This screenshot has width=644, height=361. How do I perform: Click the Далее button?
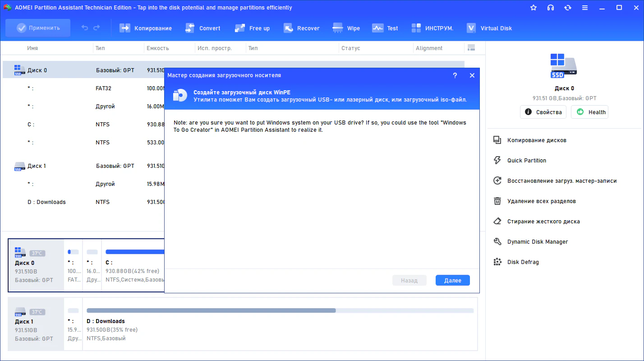(x=452, y=280)
